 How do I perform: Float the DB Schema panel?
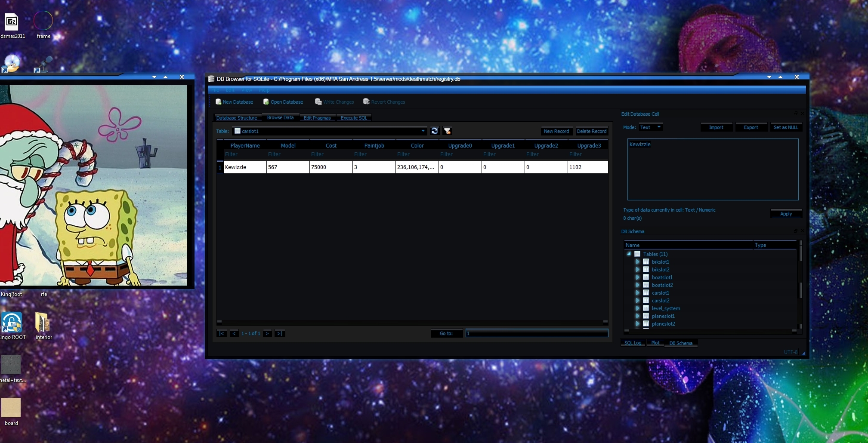pyautogui.click(x=796, y=231)
